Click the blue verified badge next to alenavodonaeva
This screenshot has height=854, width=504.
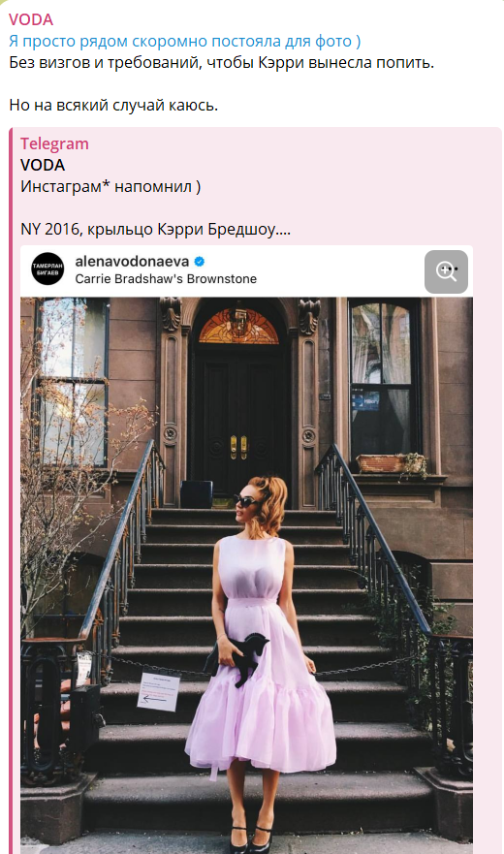click(200, 262)
